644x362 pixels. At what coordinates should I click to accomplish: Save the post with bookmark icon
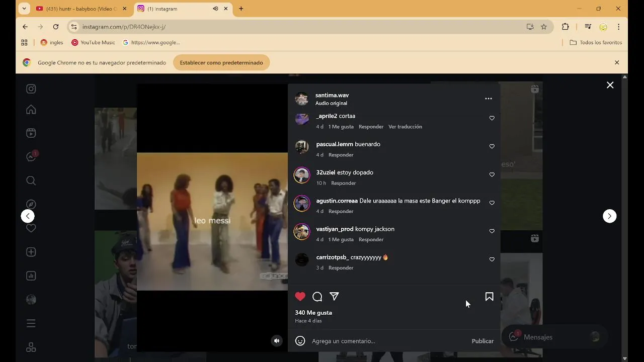pos(489,297)
